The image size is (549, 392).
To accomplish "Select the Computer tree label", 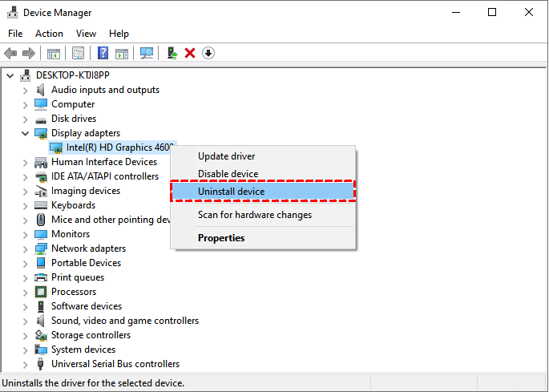I will tap(73, 104).
